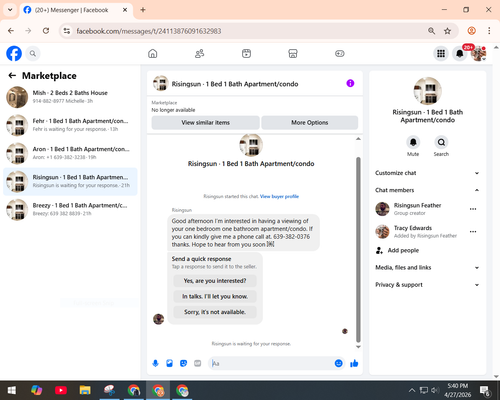Screen dimensions: 500x400
Task: Mute this conversation bell icon
Action: click(413, 142)
